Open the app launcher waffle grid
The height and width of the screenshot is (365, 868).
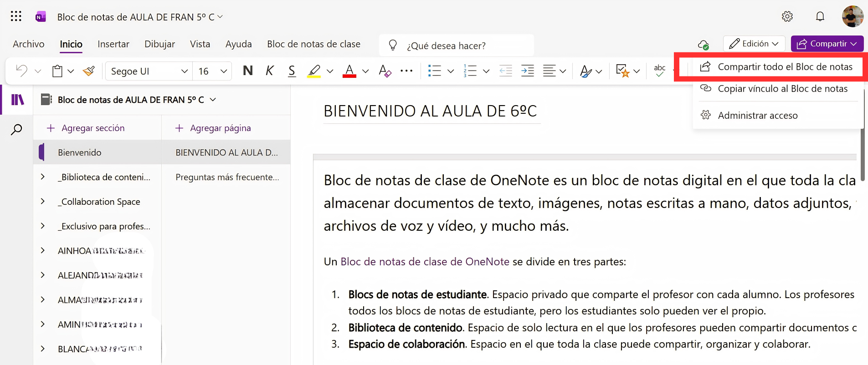point(16,17)
